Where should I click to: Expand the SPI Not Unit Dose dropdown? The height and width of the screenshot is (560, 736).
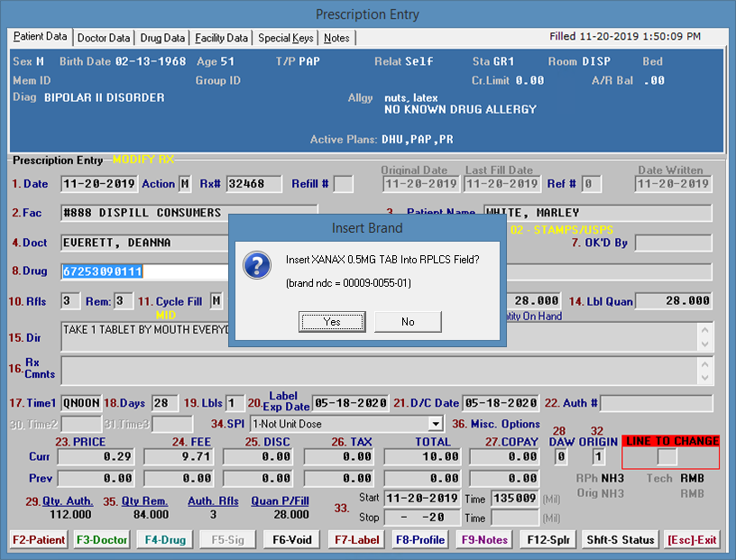[436, 424]
